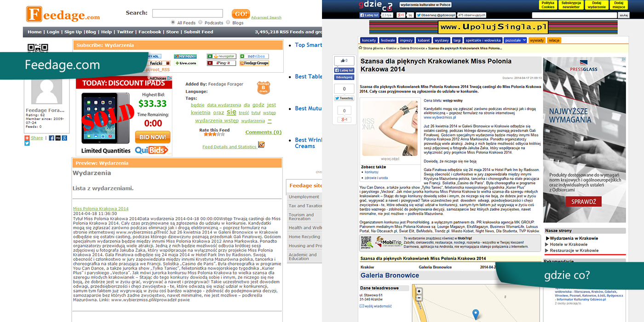
Task: Open the wyślij wiadomość link
Action: [x=378, y=306]
